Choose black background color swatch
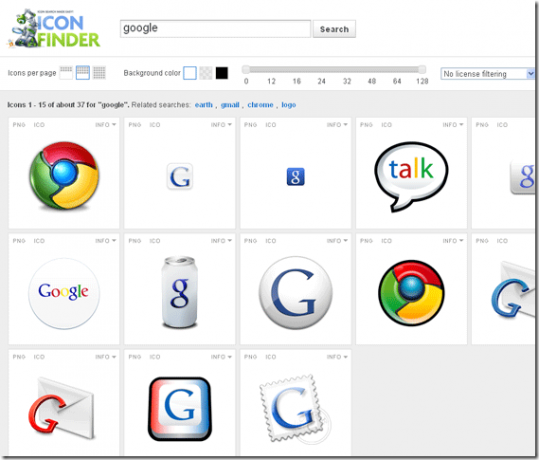The image size is (539, 460). [x=222, y=73]
